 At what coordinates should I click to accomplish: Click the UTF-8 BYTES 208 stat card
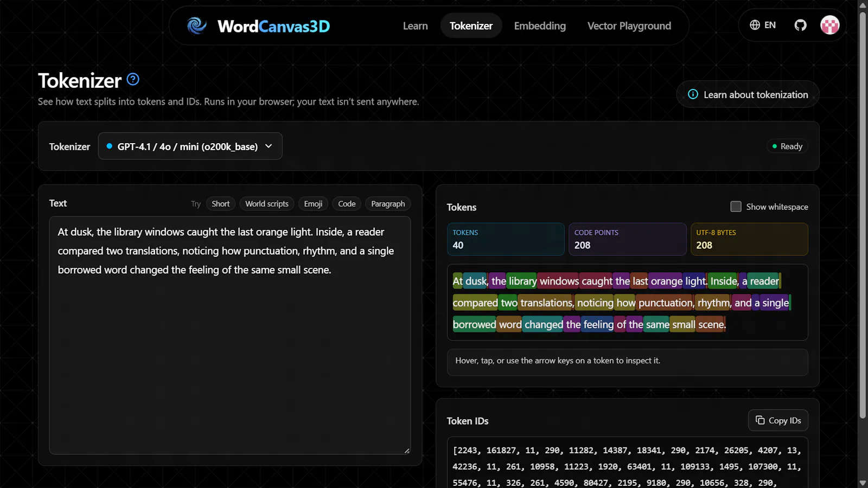[x=749, y=239]
